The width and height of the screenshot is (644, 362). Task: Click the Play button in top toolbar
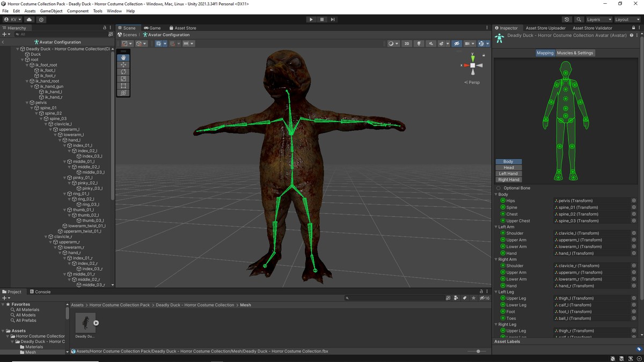pos(311,19)
